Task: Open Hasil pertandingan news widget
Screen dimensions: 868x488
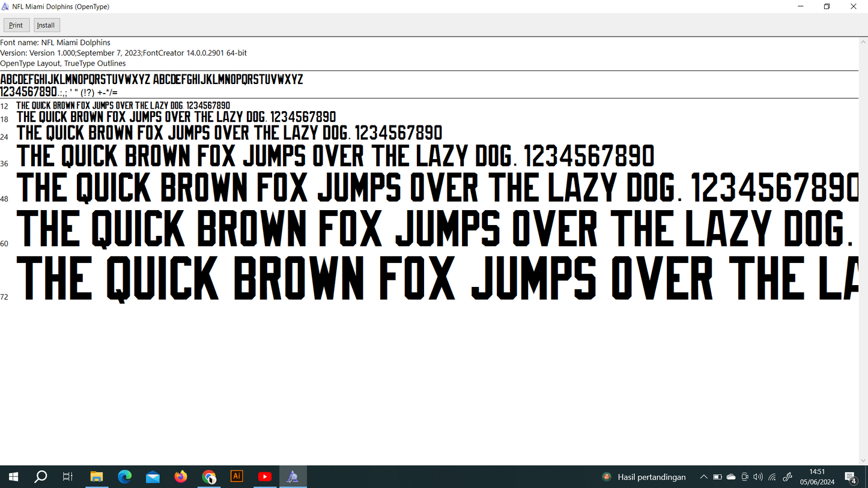Action: point(645,477)
